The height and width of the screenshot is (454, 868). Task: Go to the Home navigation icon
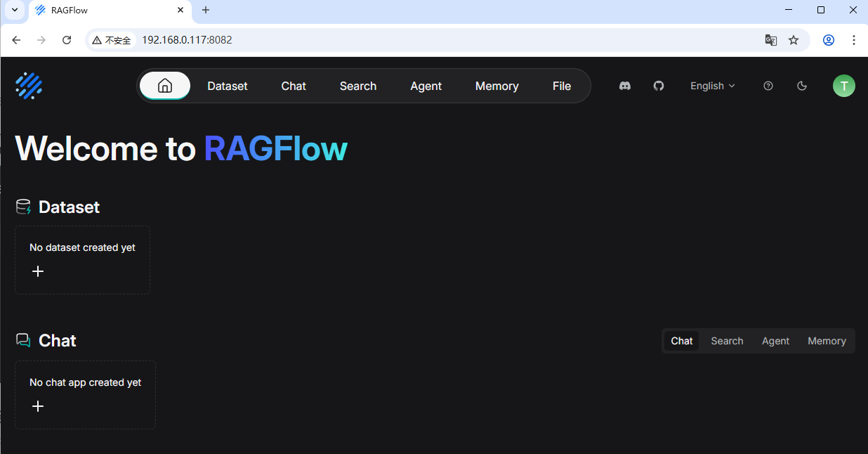pos(165,86)
